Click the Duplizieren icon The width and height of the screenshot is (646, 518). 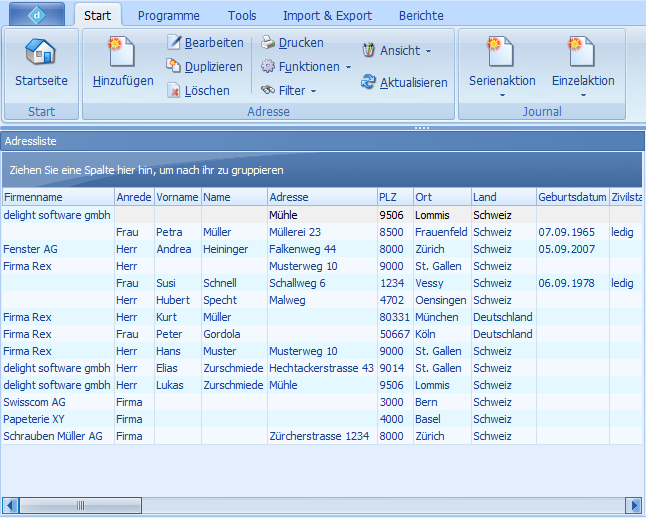click(175, 67)
